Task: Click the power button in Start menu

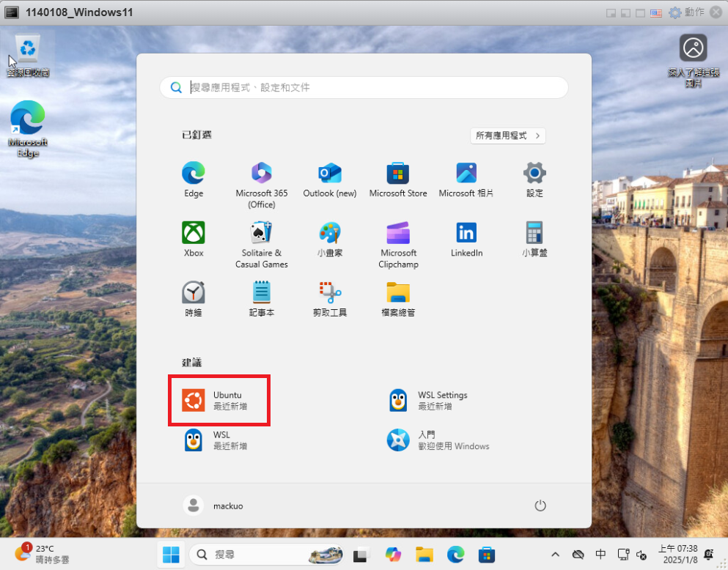Action: (540, 506)
